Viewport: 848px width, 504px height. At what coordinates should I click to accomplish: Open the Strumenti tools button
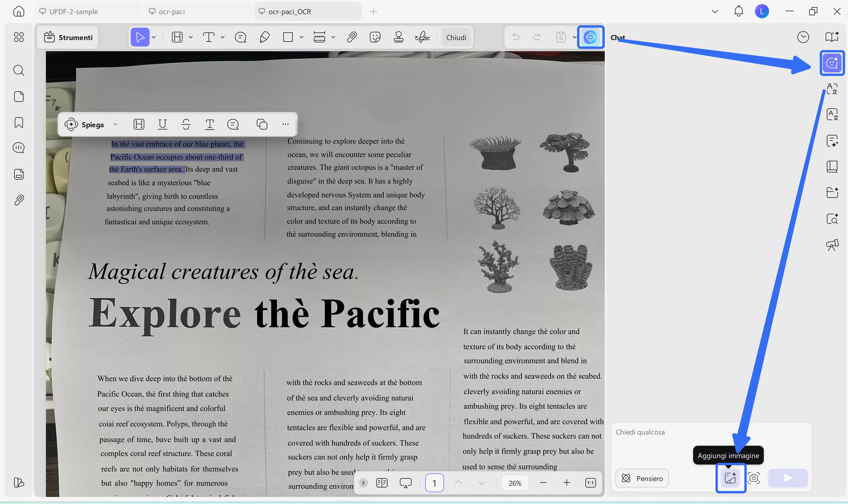[x=68, y=37]
